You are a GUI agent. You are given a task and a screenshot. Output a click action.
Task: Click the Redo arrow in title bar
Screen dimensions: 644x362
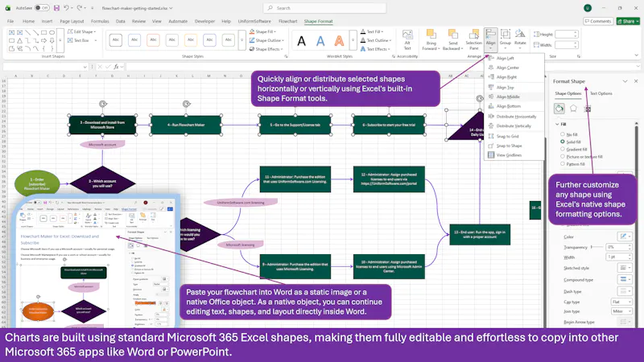(79, 8)
